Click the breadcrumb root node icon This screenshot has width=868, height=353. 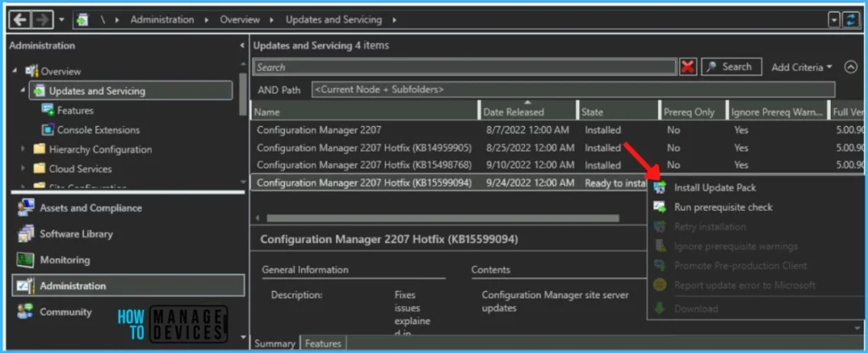click(83, 19)
